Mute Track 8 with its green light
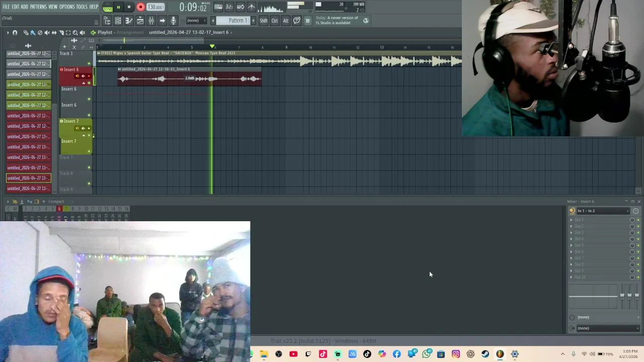Image resolution: width=644 pixels, height=362 pixels. (89, 184)
